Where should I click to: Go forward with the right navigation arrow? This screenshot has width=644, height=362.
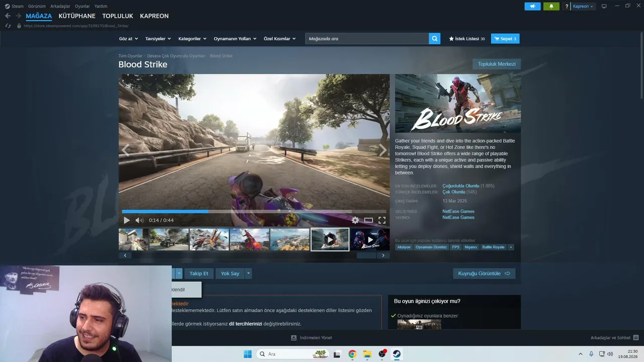(x=18, y=16)
